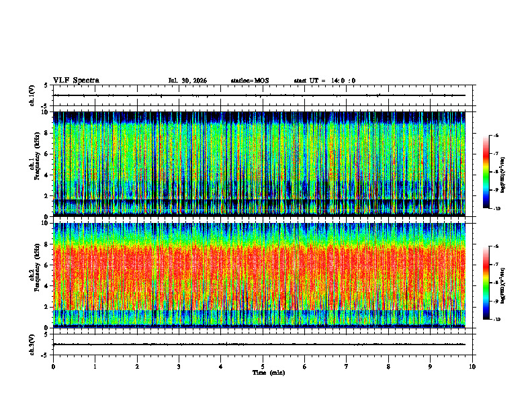Image resolution: width=532 pixels, height=411 pixels.
Task: Click the ch.2 frequency tick "2"
Action: tap(47, 307)
